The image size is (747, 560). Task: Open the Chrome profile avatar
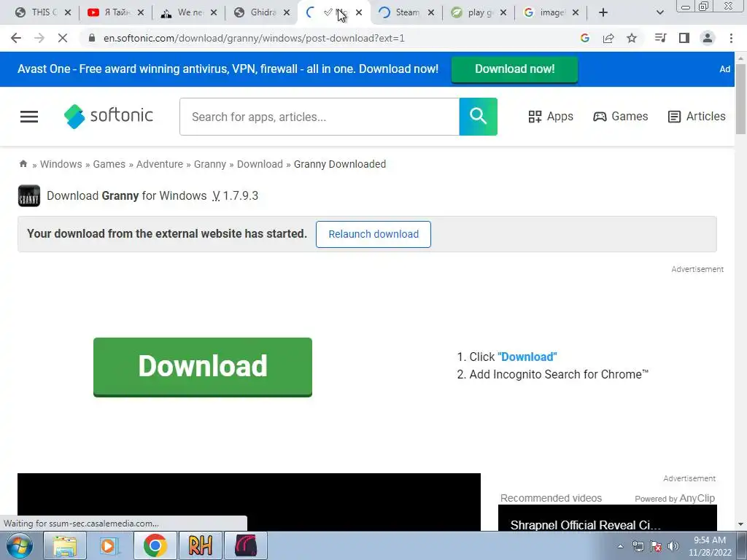tap(708, 38)
